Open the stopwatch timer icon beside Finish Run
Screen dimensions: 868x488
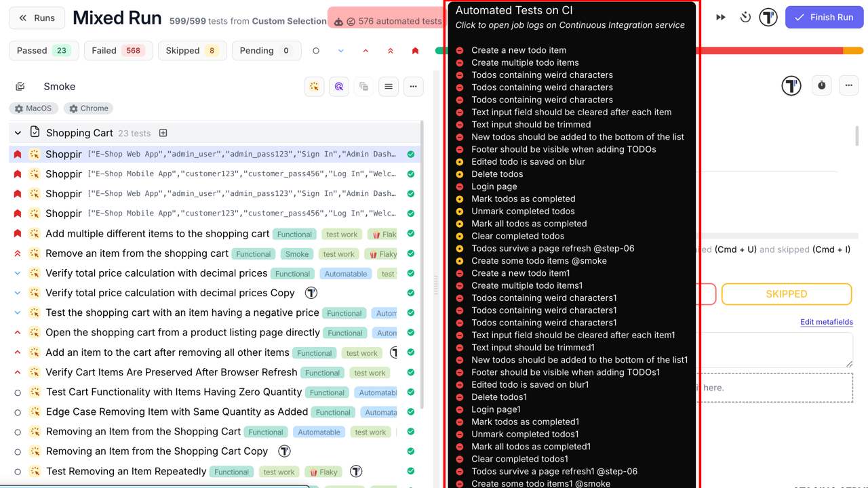pyautogui.click(x=745, y=17)
